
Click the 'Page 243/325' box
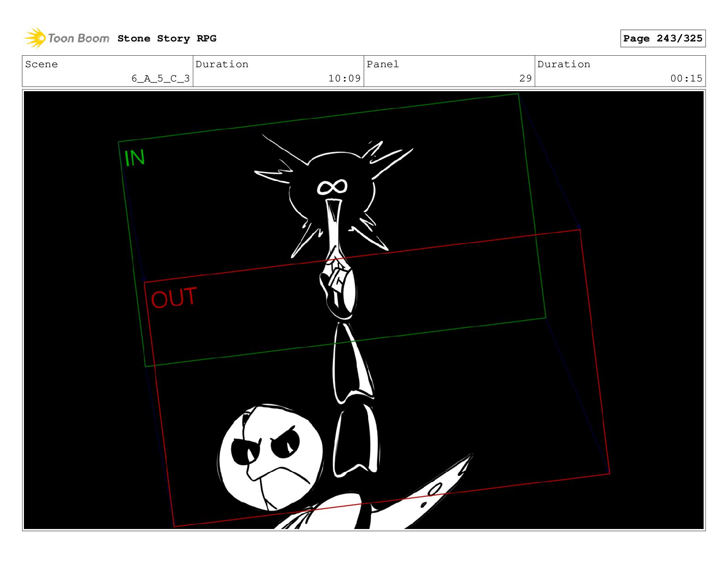663,39
